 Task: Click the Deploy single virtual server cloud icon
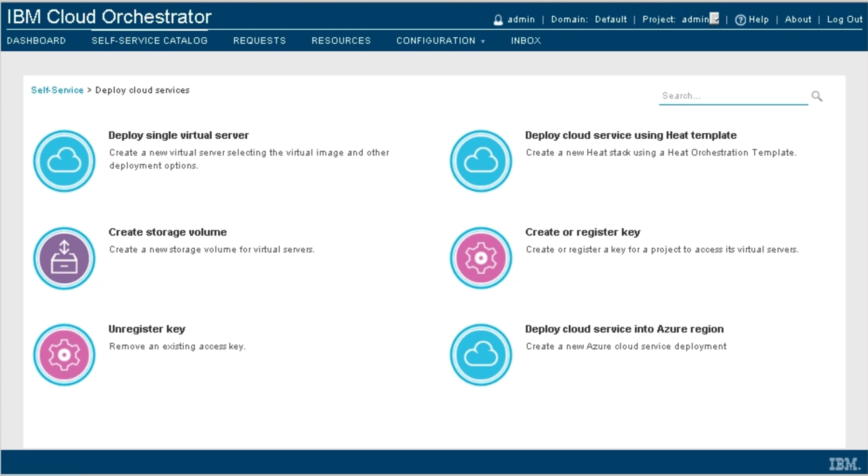[x=64, y=161]
